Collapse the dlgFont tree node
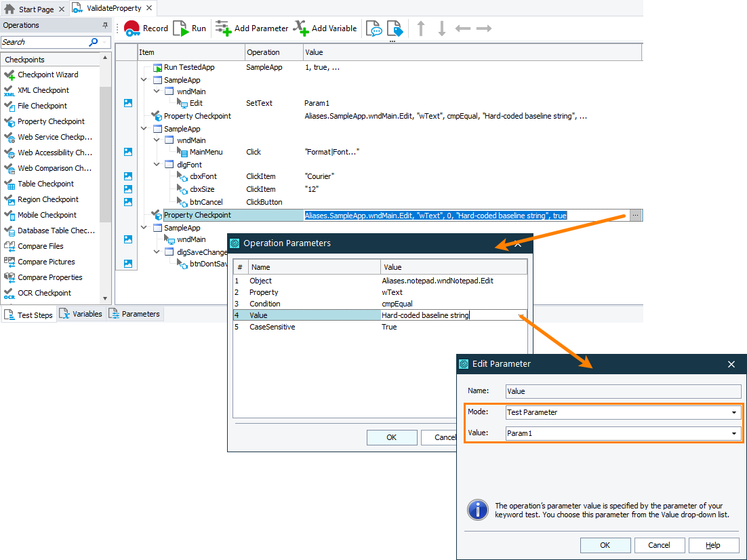The width and height of the screenshot is (747, 560). (x=155, y=164)
